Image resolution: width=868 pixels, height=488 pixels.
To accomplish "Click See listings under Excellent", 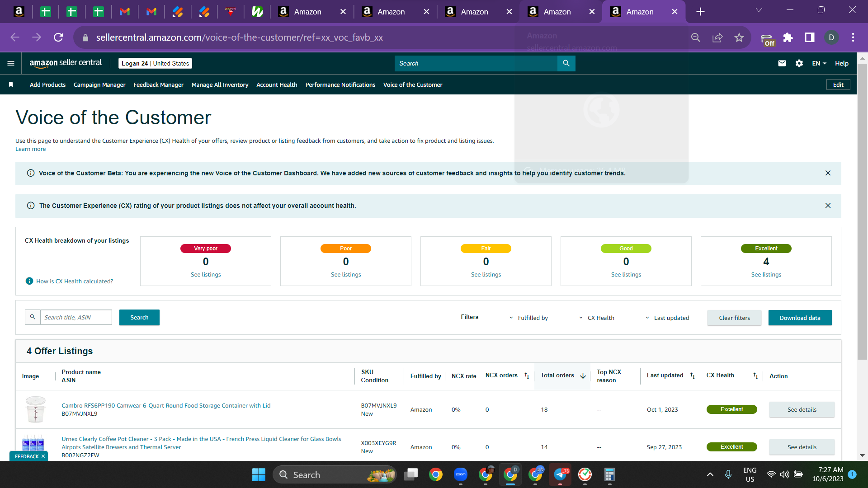I will [766, 274].
